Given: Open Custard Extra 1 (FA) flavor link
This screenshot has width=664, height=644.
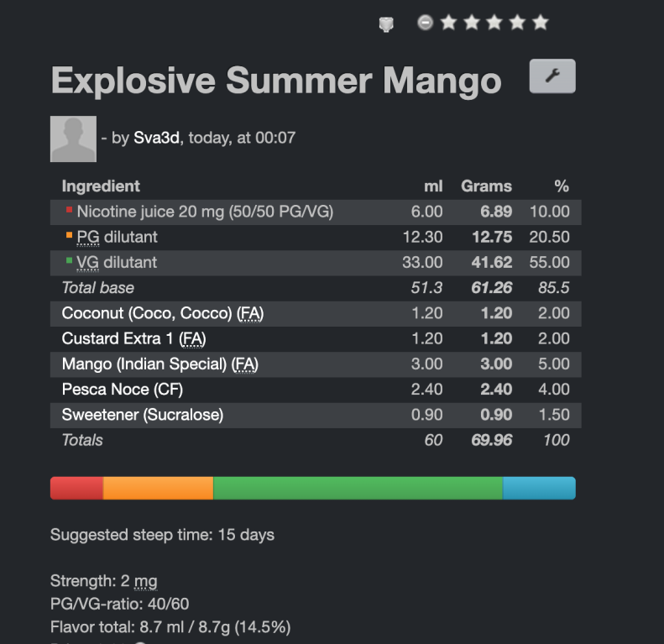Looking at the screenshot, I should (x=133, y=339).
